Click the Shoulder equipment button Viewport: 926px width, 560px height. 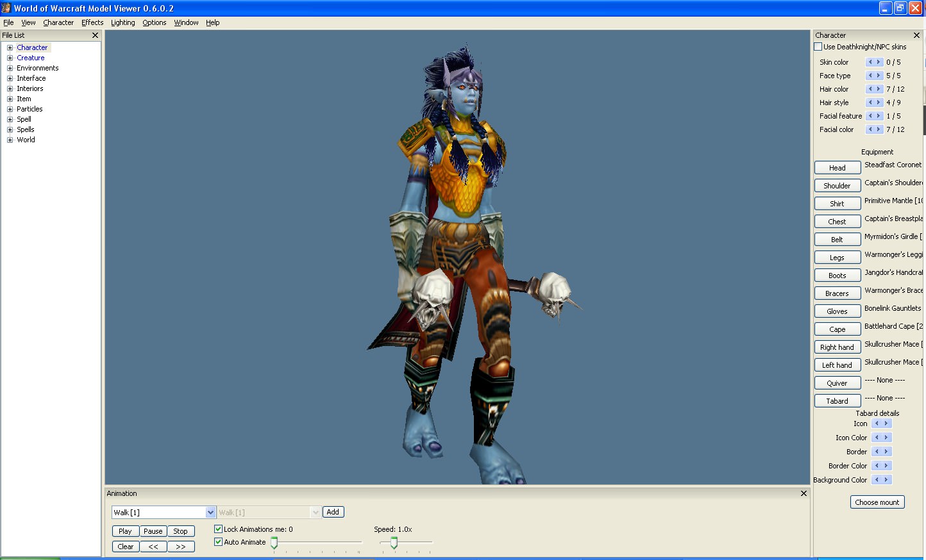(x=838, y=186)
